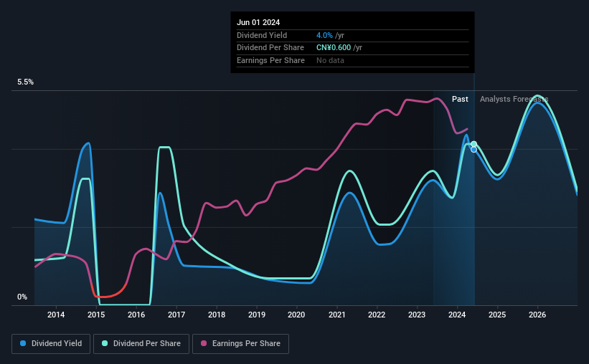Click the 2020 x-axis year label
589x364 pixels.
296,315
